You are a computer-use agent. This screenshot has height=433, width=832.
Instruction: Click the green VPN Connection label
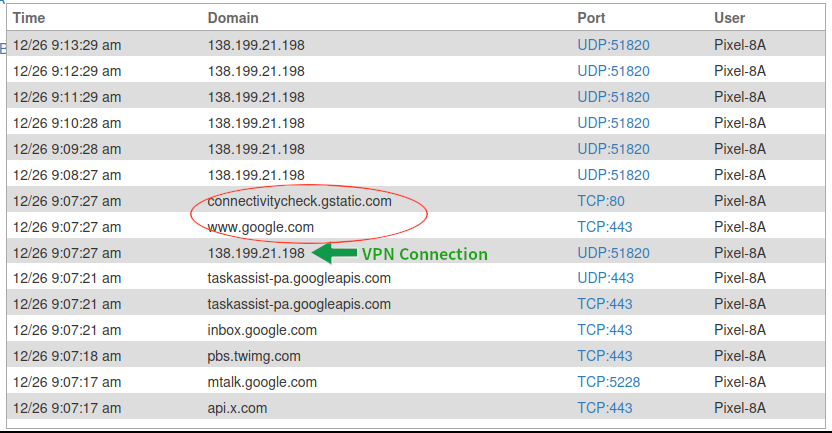click(424, 254)
